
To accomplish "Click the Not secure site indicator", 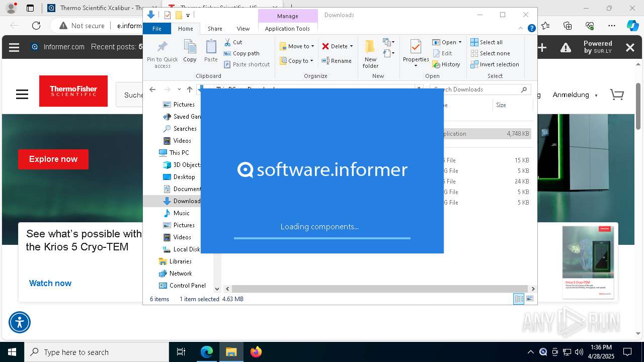I will coord(82,26).
